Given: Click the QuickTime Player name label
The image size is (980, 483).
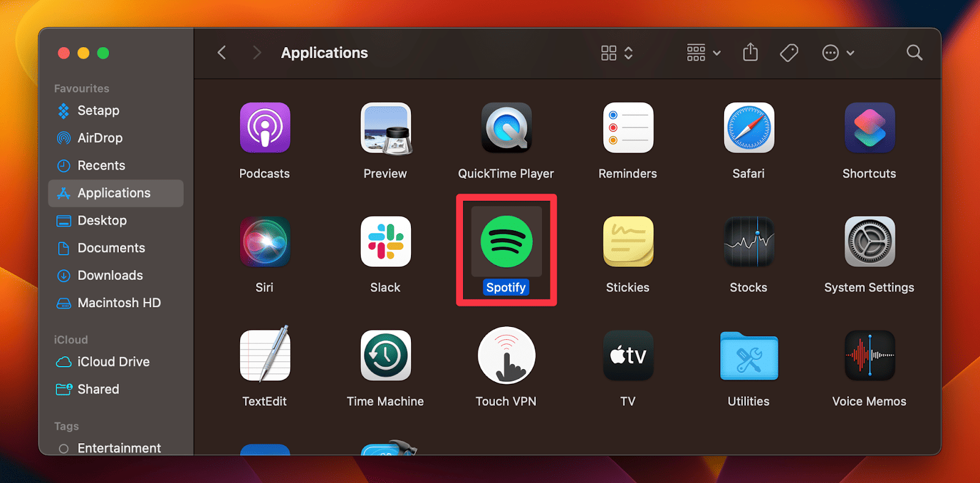Looking at the screenshot, I should [506, 174].
